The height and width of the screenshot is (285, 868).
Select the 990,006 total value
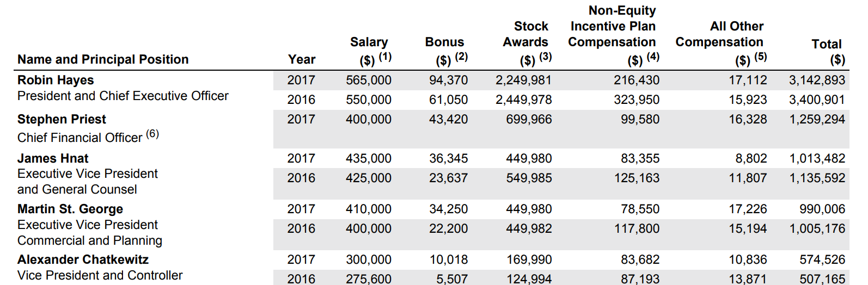[822, 209]
